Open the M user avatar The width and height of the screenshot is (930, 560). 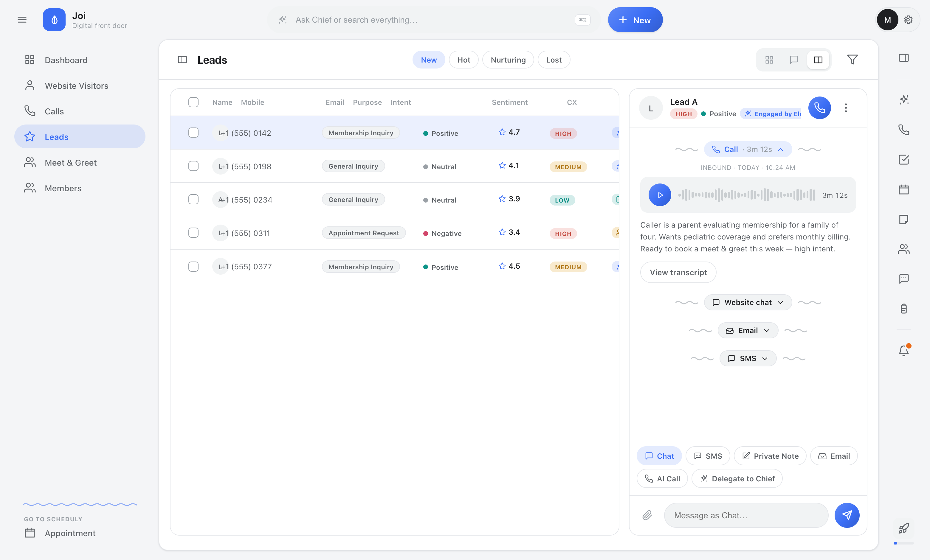click(x=887, y=20)
